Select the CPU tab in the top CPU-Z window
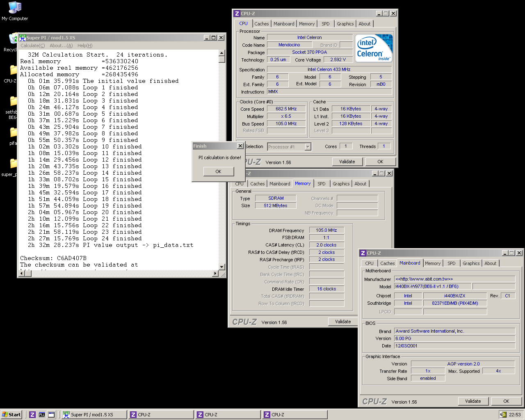The image size is (525, 420). [244, 23]
